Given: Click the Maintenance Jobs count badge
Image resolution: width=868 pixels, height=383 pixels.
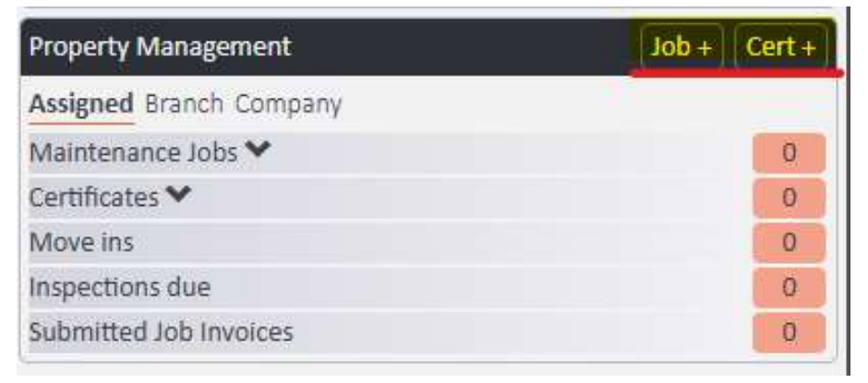Looking at the screenshot, I should (x=789, y=153).
